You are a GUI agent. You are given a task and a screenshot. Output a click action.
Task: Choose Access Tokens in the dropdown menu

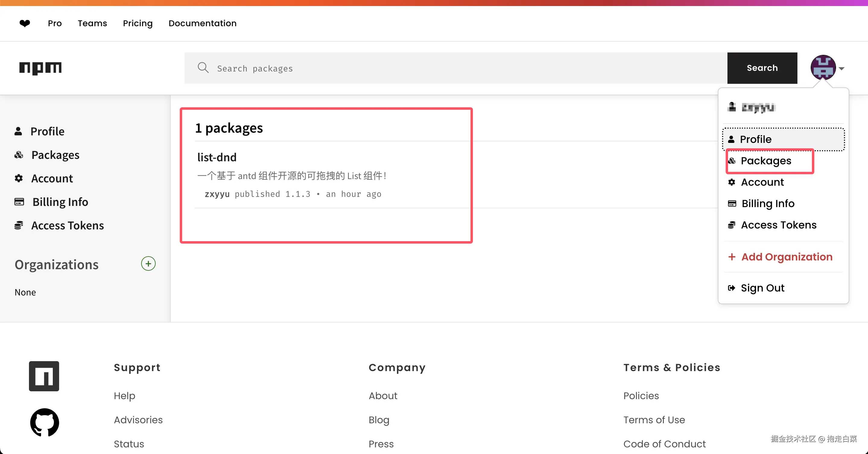[778, 225]
